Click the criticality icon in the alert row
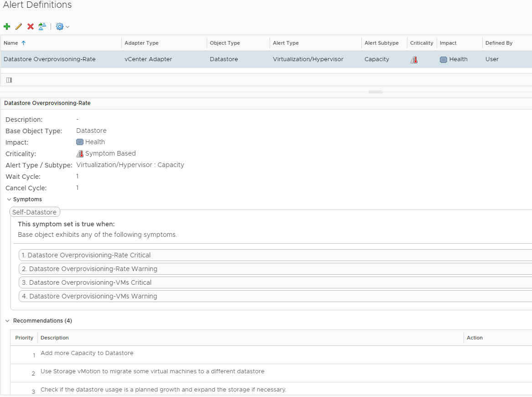Screen dimensions: 532x397 414,59
